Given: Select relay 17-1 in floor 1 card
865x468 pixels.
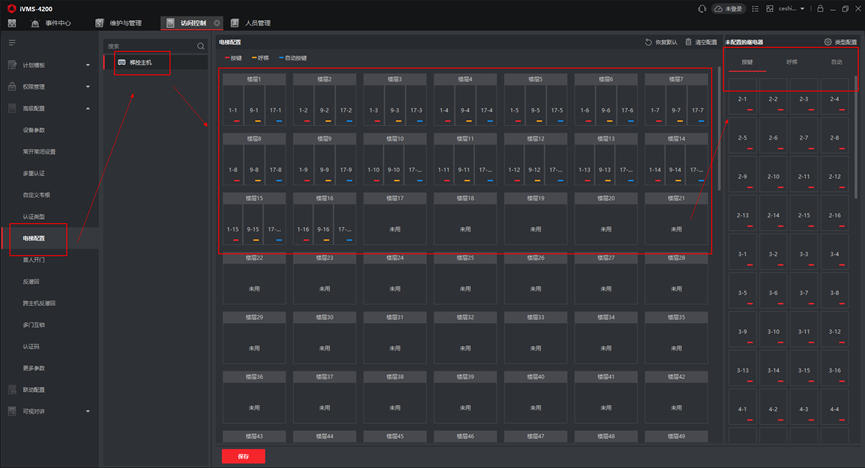Looking at the screenshot, I should click(x=275, y=105).
